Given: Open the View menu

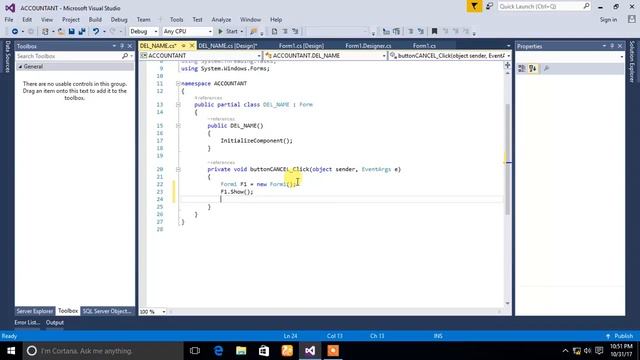Looking at the screenshot, I should 47,20.
